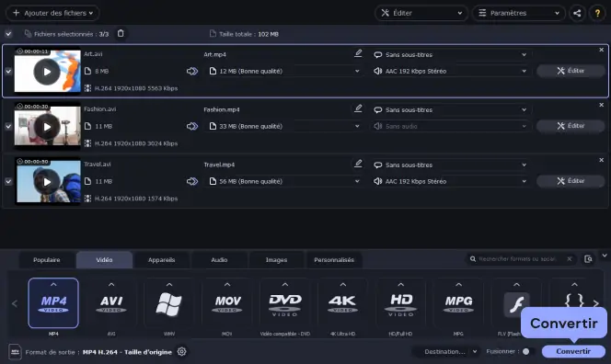Switch to the Appareils tab
Image resolution: width=611 pixels, height=364 pixels.
click(161, 259)
